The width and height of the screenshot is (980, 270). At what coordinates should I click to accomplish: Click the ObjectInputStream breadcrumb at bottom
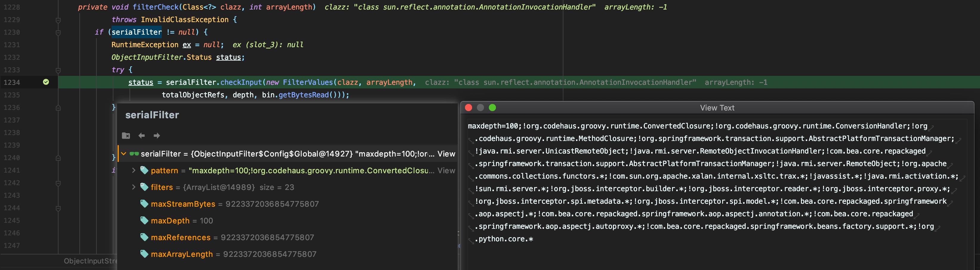point(90,261)
